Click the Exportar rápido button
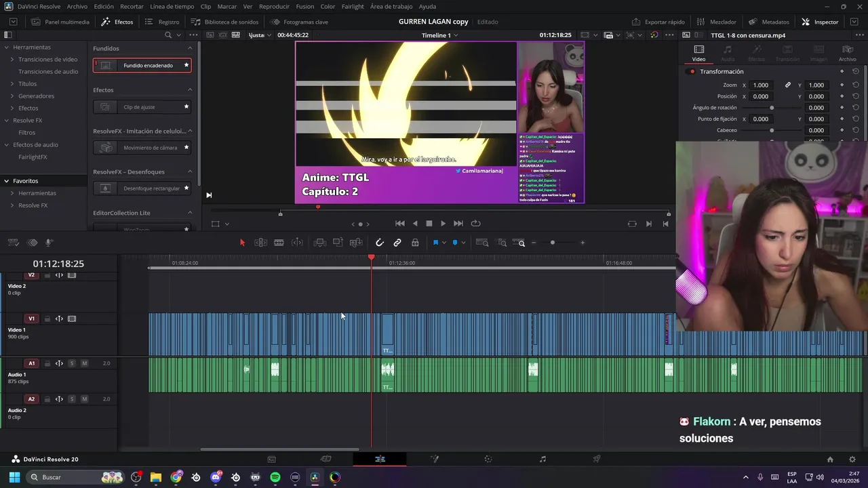This screenshot has width=868, height=488. click(x=658, y=22)
